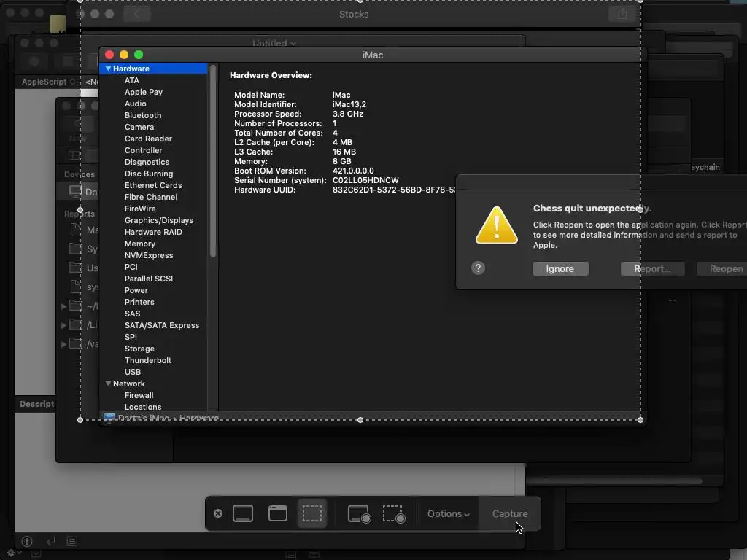The image size is (747, 560).
Task: Click Ignore in the Chess crash dialog
Action: pyautogui.click(x=560, y=268)
